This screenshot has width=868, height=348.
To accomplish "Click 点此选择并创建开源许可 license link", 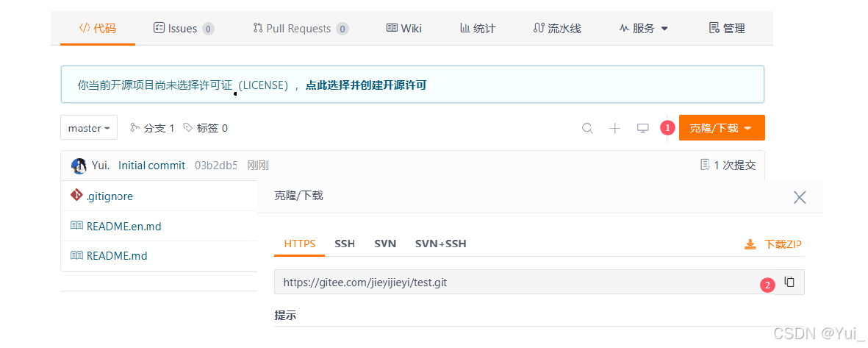I will click(366, 85).
